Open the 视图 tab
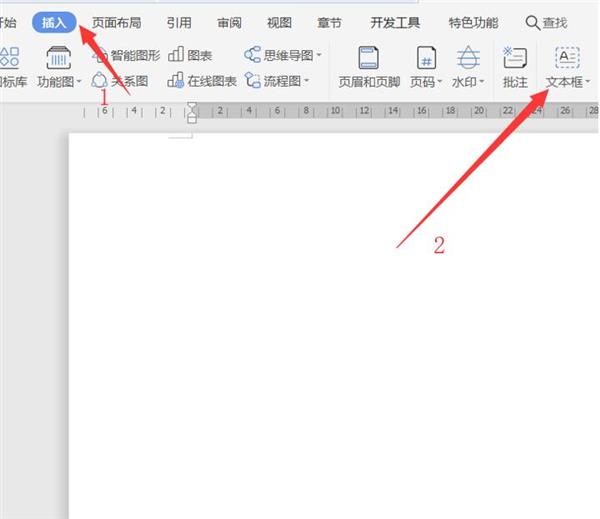Screen dimensions: 600x519 point(279,23)
